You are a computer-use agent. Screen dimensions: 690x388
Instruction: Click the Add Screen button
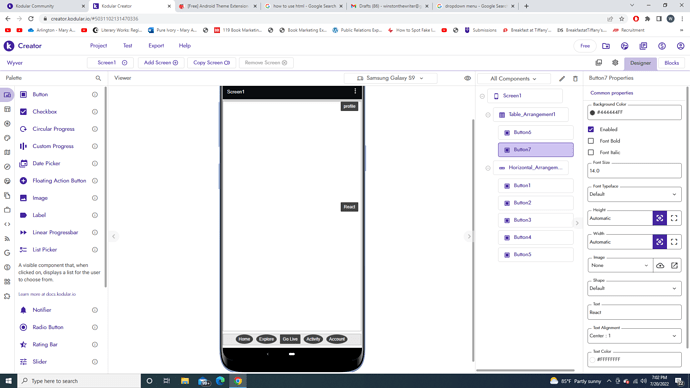[161, 63]
